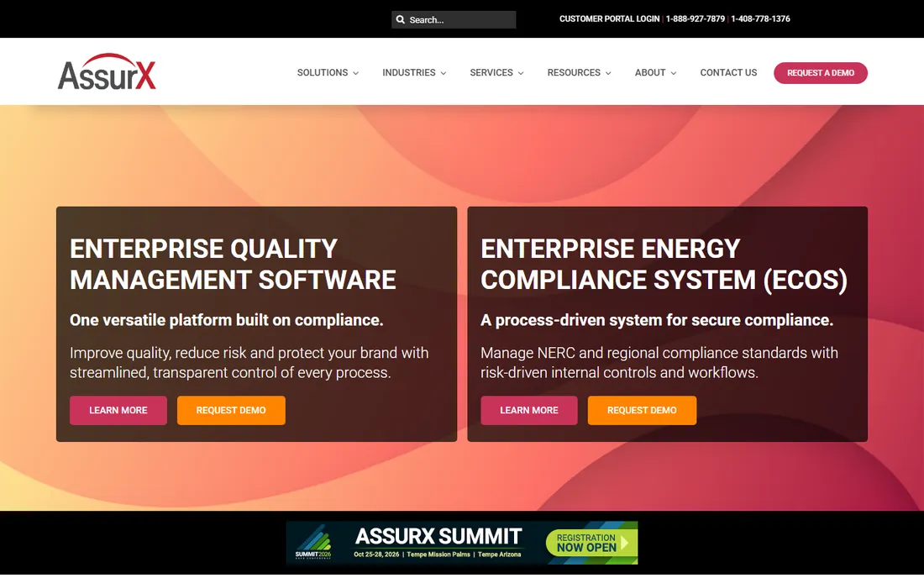
Task: Select the Enterprise Energy Compliance System heading
Action: pyautogui.click(x=664, y=264)
